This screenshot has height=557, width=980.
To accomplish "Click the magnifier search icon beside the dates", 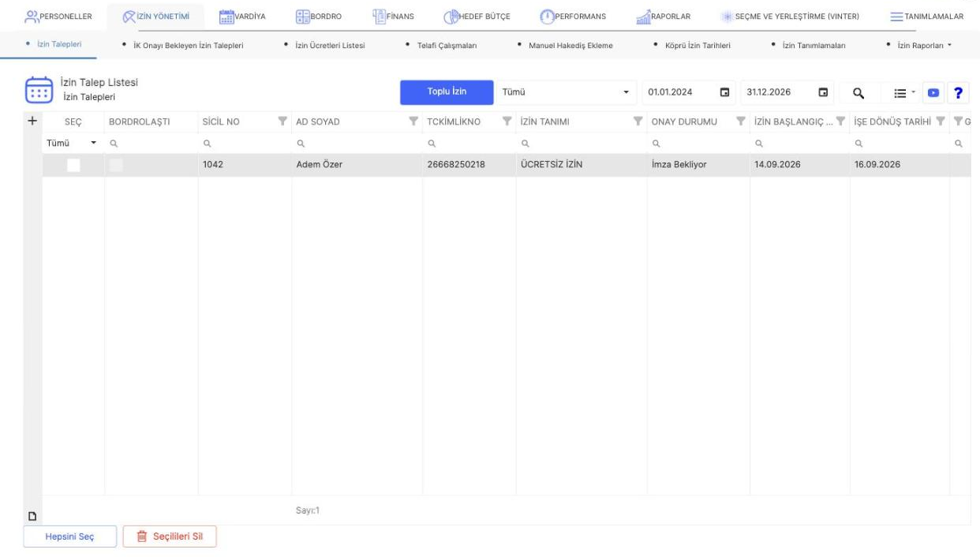I will tap(858, 93).
